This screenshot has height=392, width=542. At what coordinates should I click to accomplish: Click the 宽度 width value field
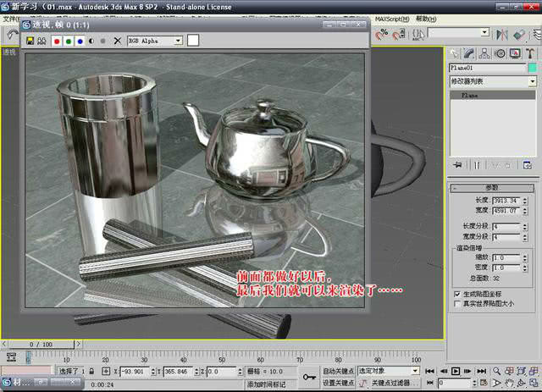(x=506, y=211)
